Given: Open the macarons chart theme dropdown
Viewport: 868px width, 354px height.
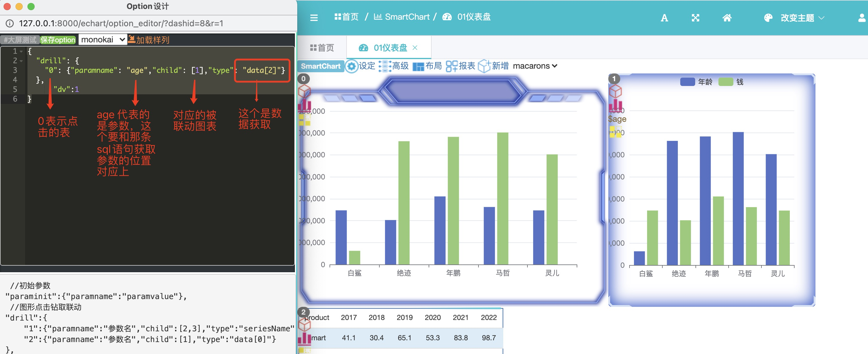Looking at the screenshot, I should 535,66.
